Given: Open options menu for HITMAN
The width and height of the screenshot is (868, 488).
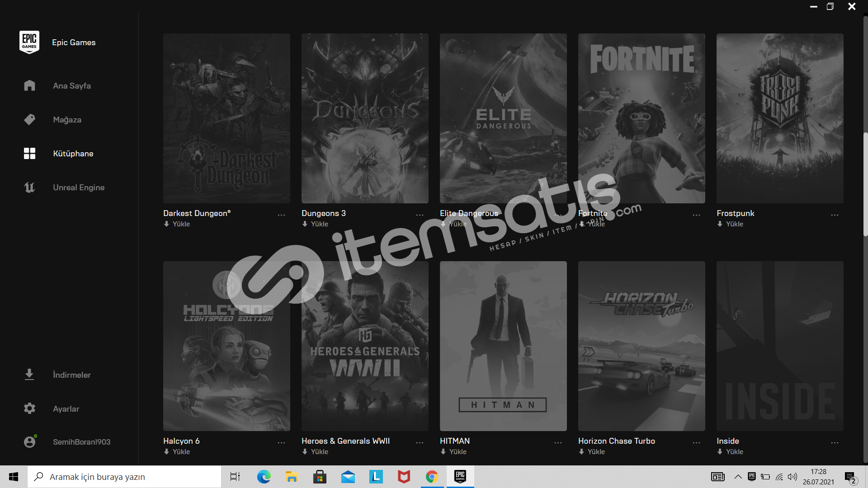Looking at the screenshot, I should [x=558, y=443].
